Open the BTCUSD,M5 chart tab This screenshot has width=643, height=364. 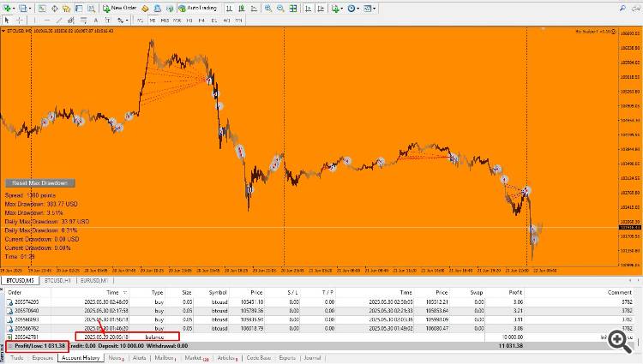click(x=20, y=280)
